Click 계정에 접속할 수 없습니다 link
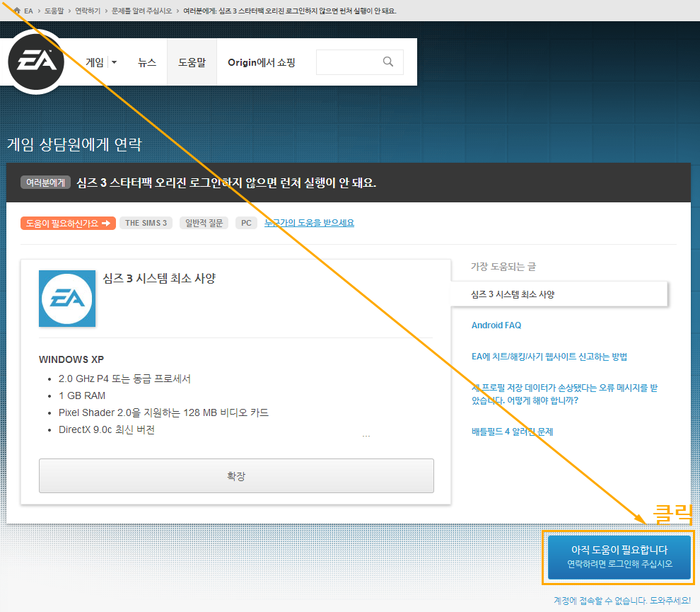700x612 pixels. (622, 601)
